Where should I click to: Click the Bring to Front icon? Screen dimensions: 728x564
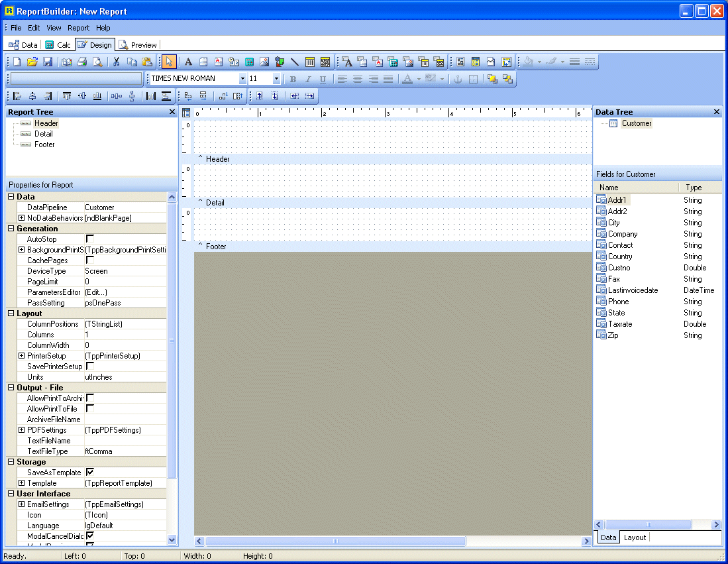(x=492, y=79)
